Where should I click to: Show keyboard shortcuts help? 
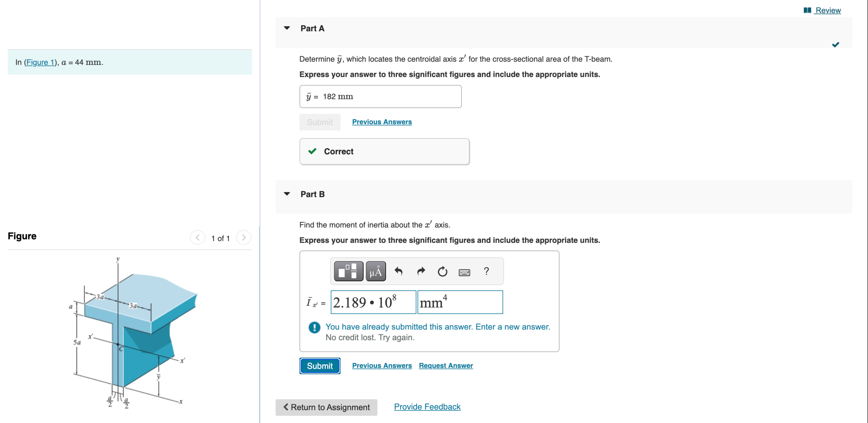tap(464, 272)
